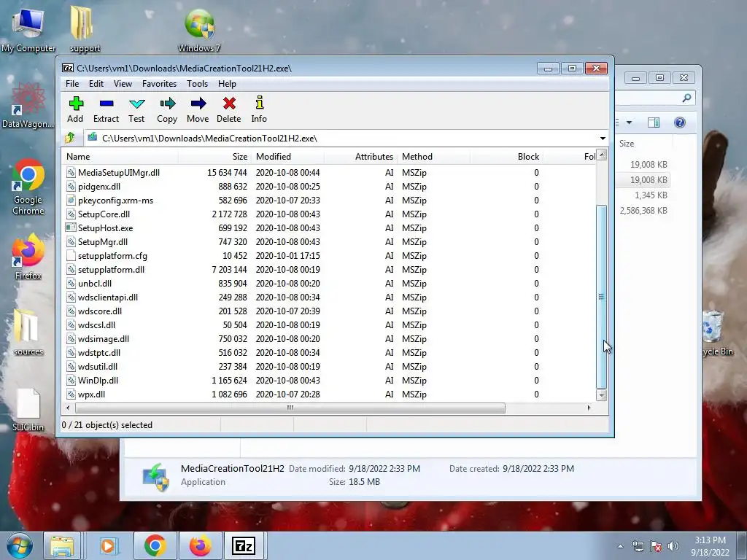747x560 pixels.
Task: Sort by the Block column header
Action: pyautogui.click(x=506, y=157)
